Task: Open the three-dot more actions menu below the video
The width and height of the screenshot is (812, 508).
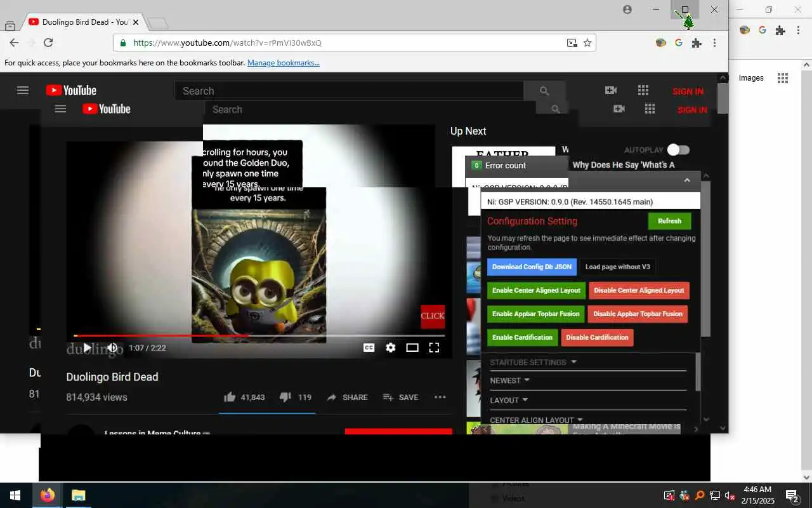Action: click(440, 397)
